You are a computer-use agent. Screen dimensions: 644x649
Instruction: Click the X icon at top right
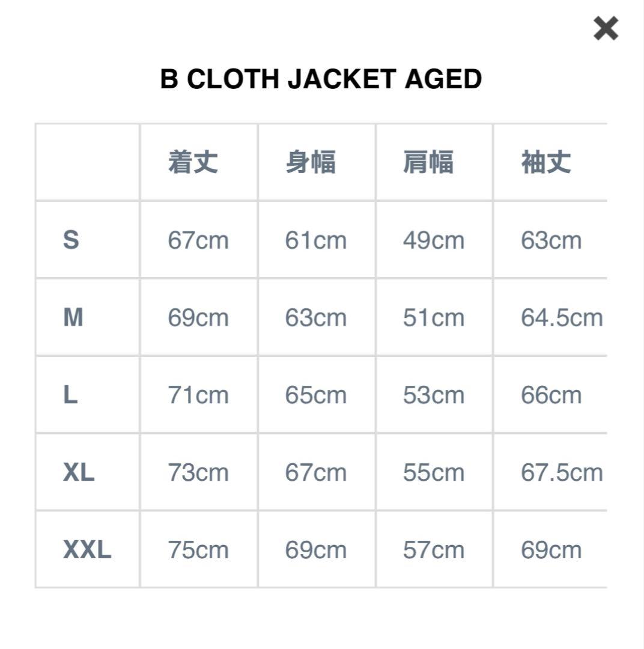[605, 28]
